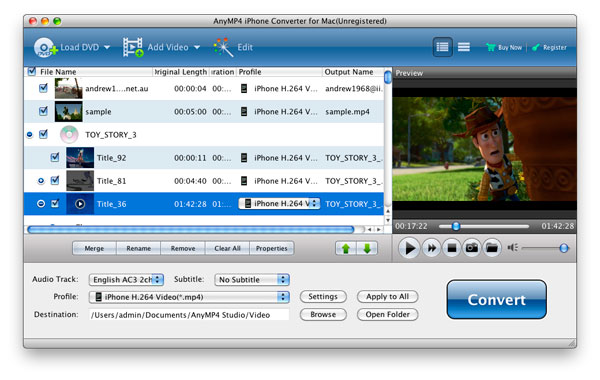This screenshot has height=380, width=600.
Task: Open the Add Video dropdown arrow
Action: (197, 47)
